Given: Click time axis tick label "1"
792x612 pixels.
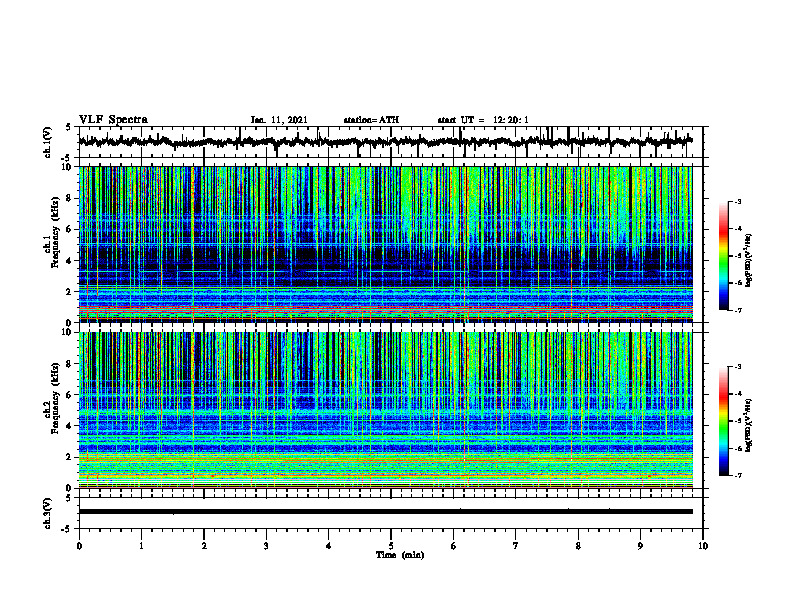Looking at the screenshot, I should click(x=141, y=546).
